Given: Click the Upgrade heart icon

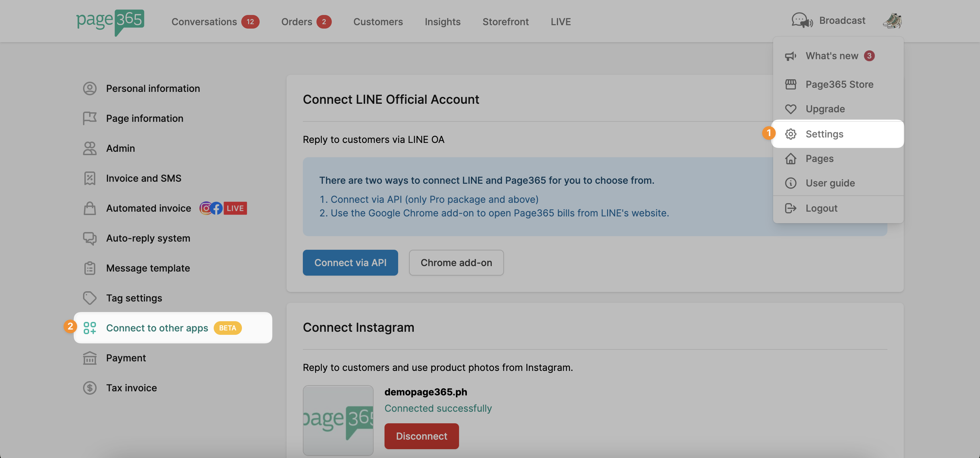Looking at the screenshot, I should (x=790, y=109).
